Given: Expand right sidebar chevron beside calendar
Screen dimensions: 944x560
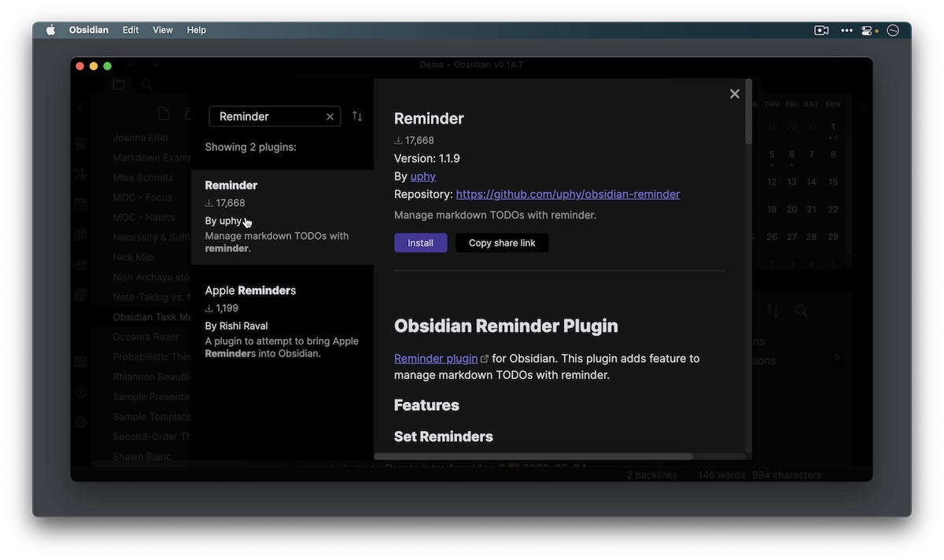Looking at the screenshot, I should click(862, 108).
